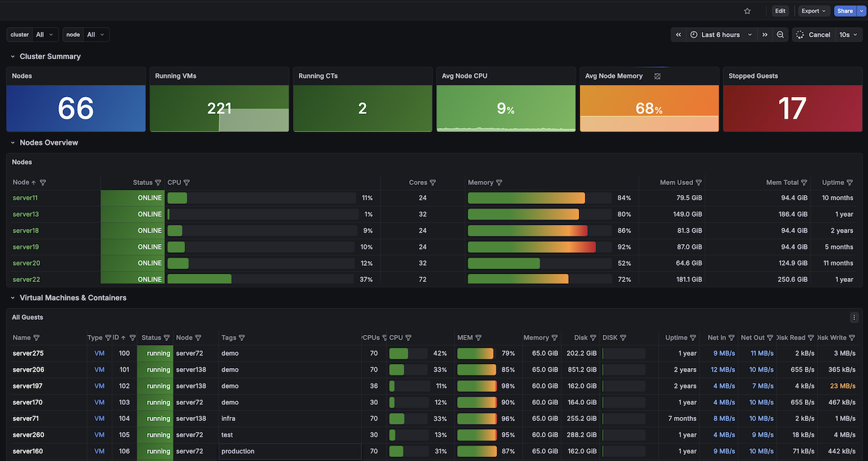The height and width of the screenshot is (461, 868).
Task: Open the Last 6 hours time picker
Action: point(722,35)
